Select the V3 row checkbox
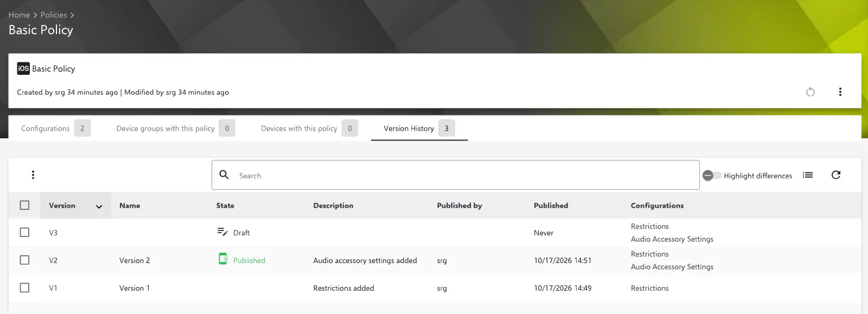 point(24,232)
